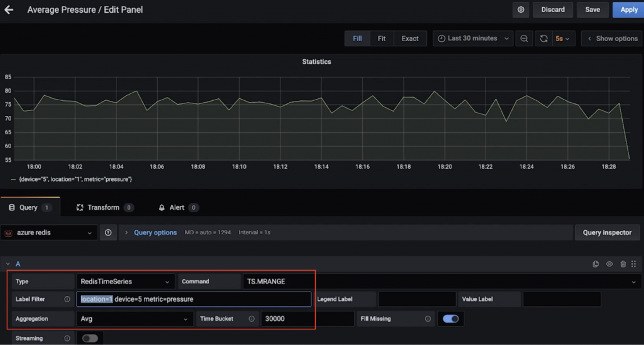
Task: Open the data source help icon
Action: [x=108, y=233]
